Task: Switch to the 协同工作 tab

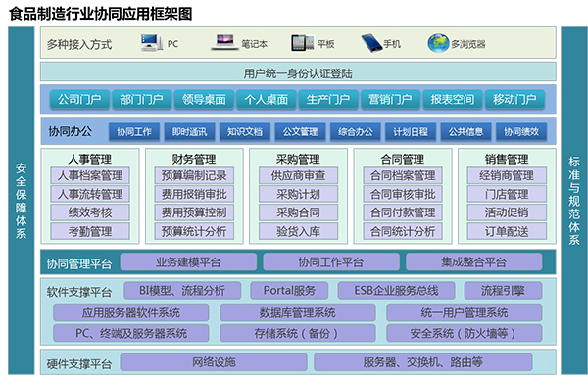Action: [x=134, y=132]
